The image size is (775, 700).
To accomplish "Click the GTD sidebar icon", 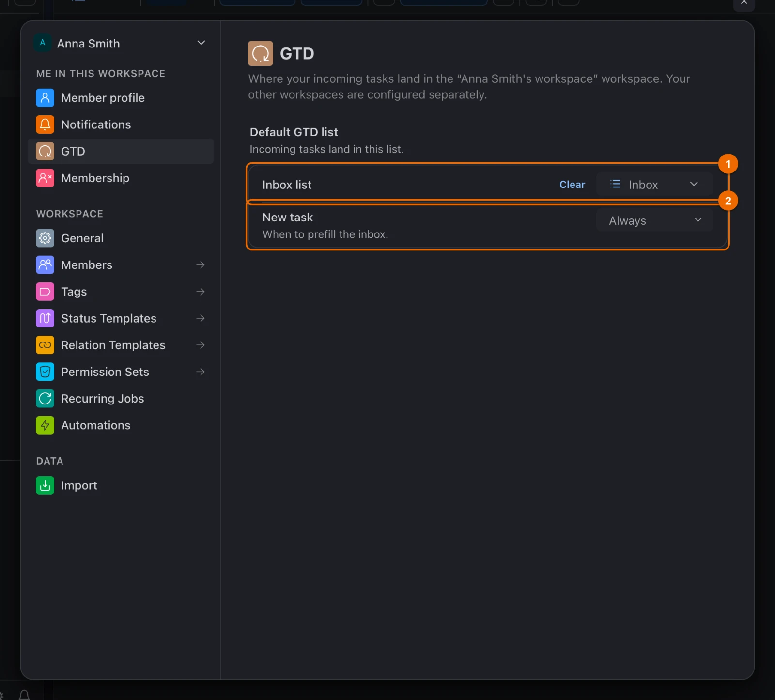I will [x=45, y=151].
